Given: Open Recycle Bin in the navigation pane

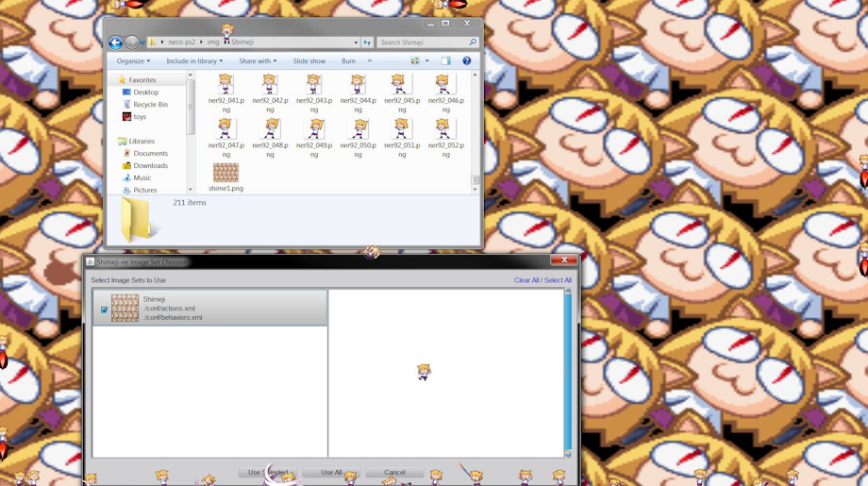Looking at the screenshot, I should (150, 105).
